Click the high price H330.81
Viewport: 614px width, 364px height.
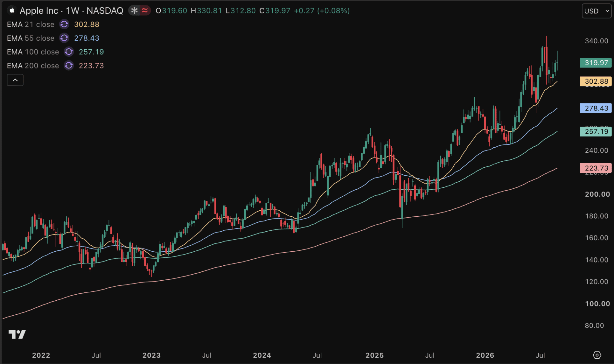pyautogui.click(x=206, y=10)
